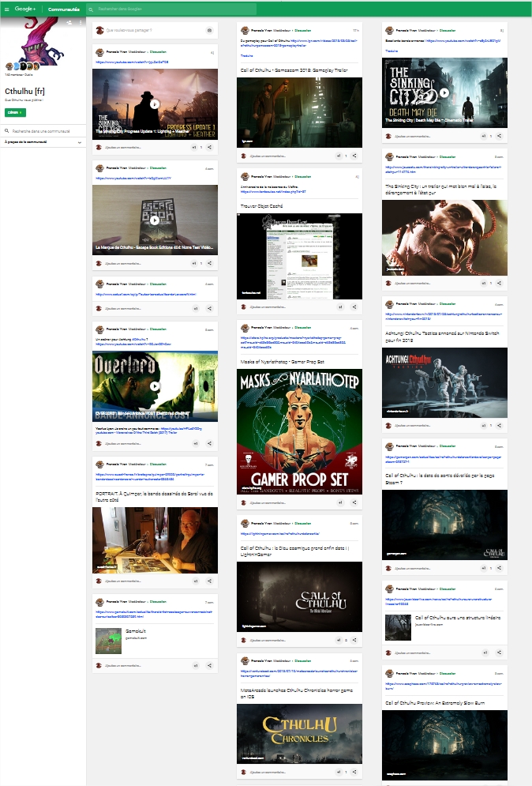+1 the Gamekult link post

tap(196, 666)
